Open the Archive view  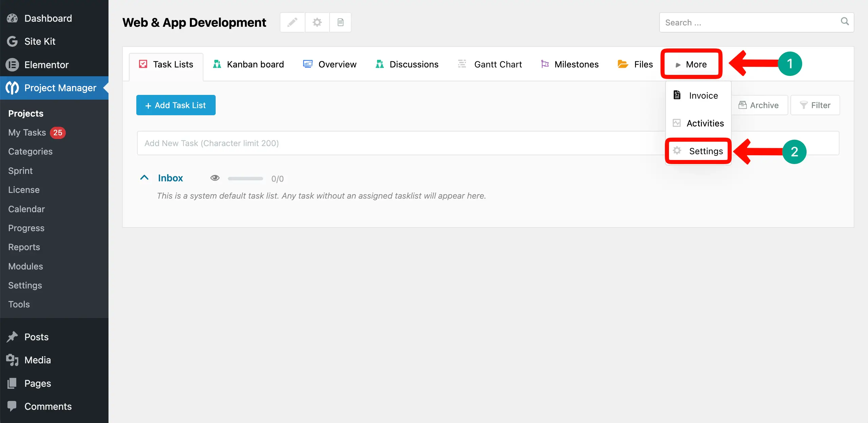pyautogui.click(x=760, y=105)
